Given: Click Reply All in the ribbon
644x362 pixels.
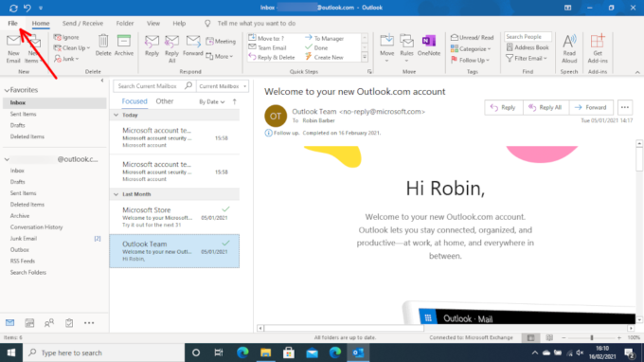Looking at the screenshot, I should [171, 48].
